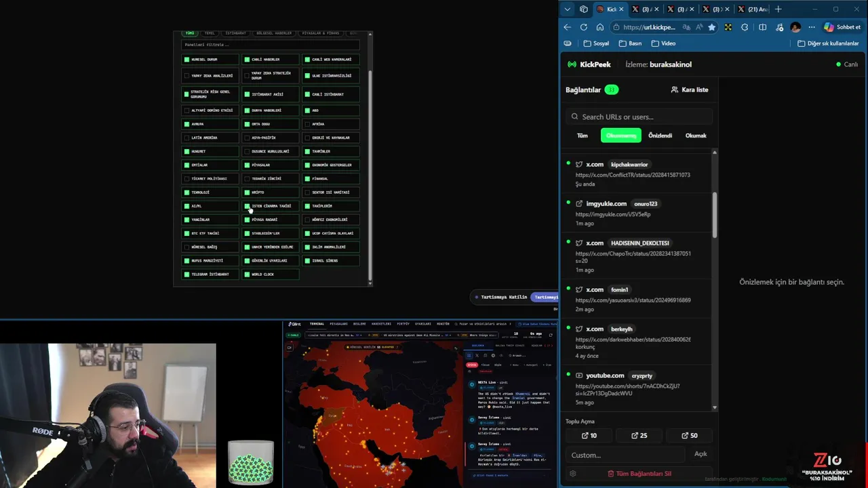Toggle the AVRUPA panel checkbox

(x=186, y=124)
